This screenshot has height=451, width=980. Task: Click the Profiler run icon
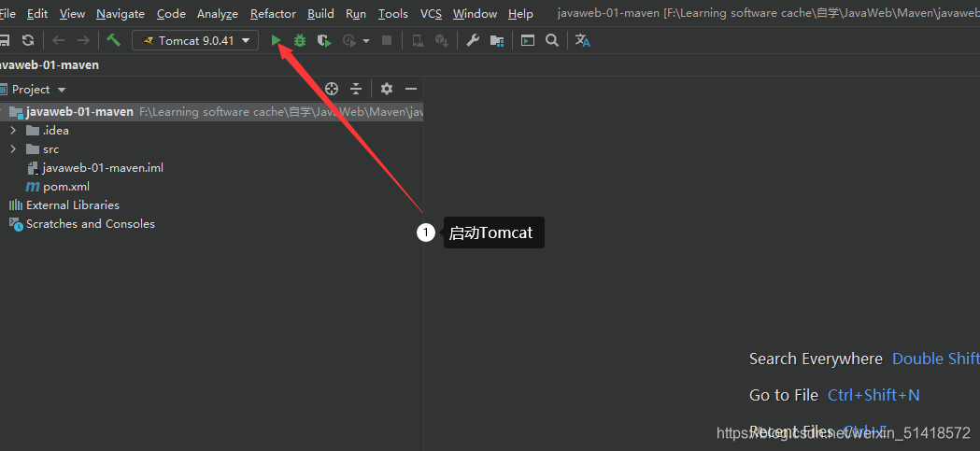click(349, 40)
